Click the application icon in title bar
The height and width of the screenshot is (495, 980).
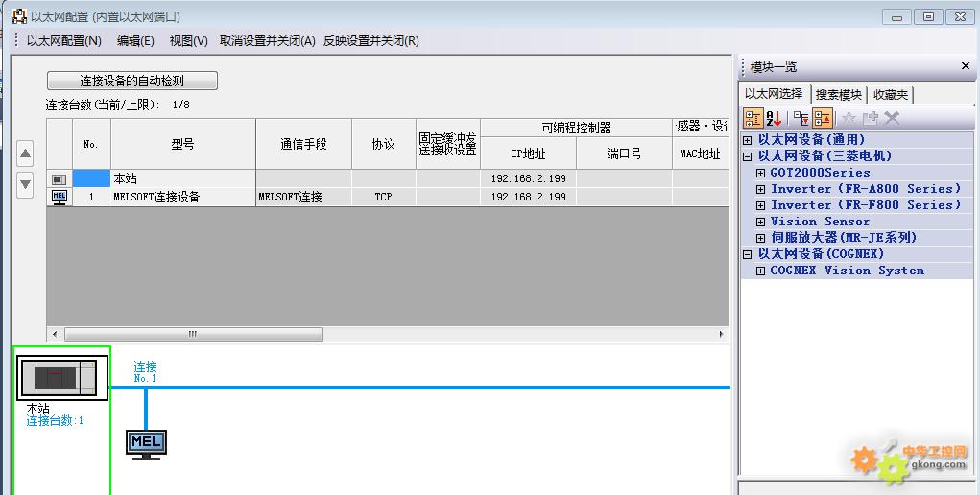pos(19,16)
